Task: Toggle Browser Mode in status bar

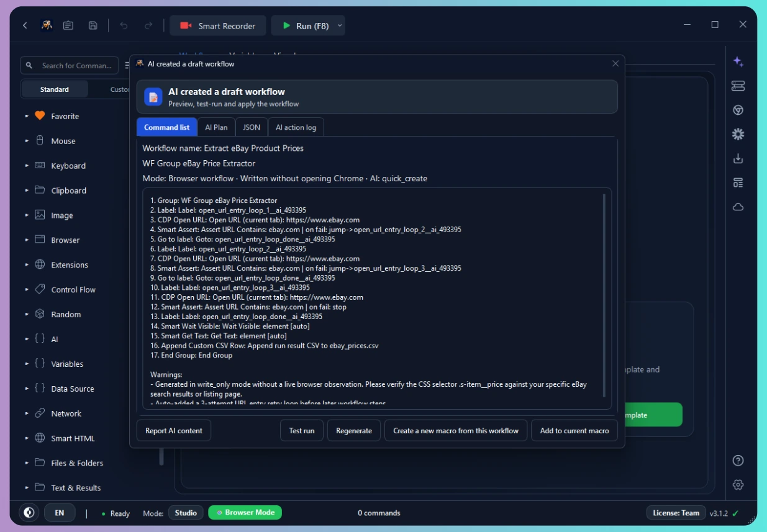Action: (245, 513)
